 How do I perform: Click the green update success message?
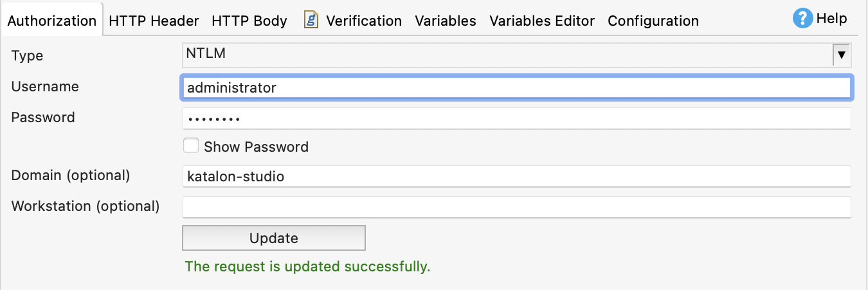(x=307, y=266)
